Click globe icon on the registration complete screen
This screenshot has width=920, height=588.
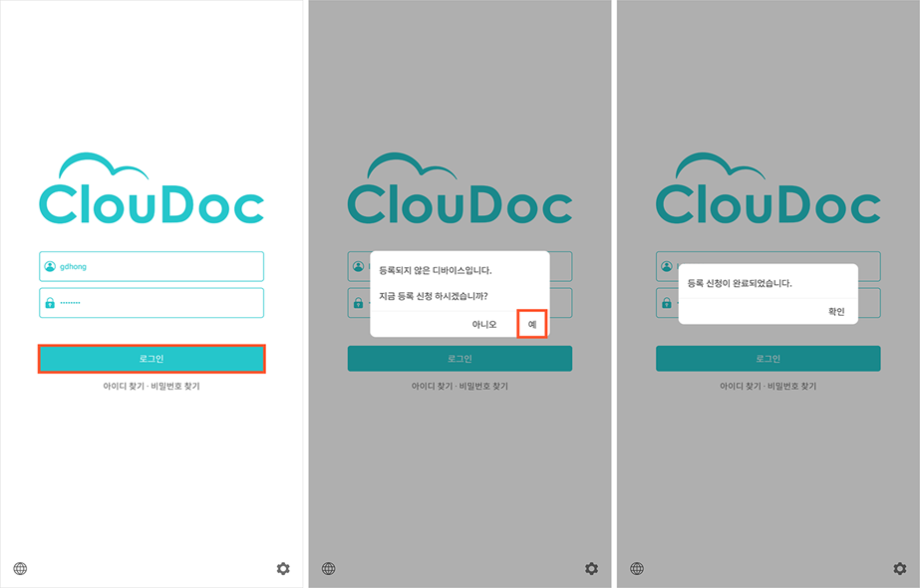tap(637, 569)
